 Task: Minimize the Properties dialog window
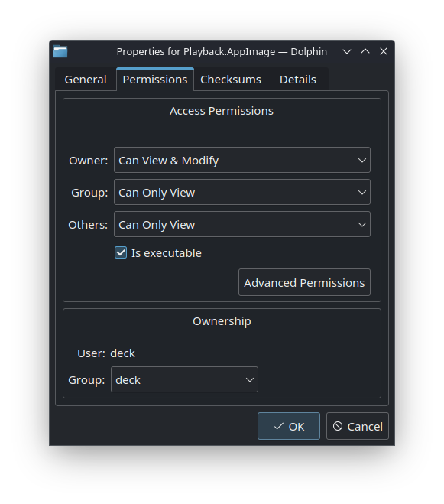(x=347, y=51)
